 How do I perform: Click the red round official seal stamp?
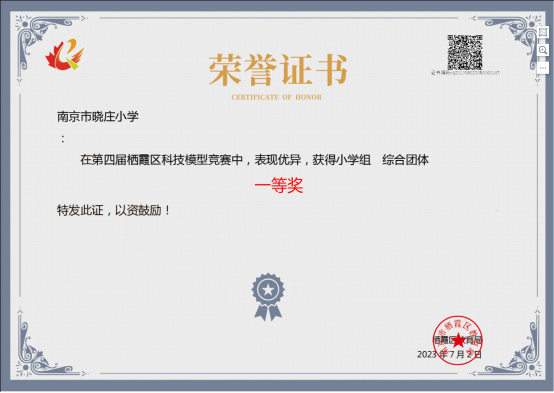[x=458, y=340]
